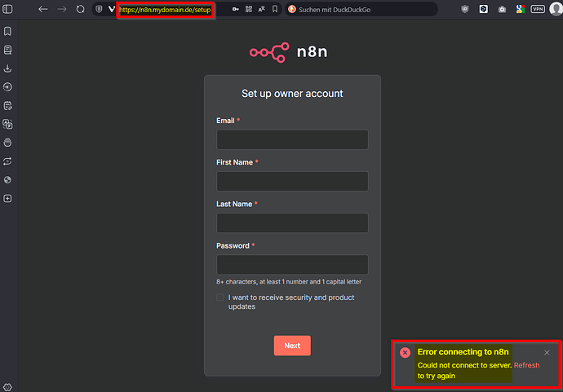Viewport: 563px width, 392px height.
Task: Click the 'Error connecting to n8n' title
Action: [x=463, y=352]
